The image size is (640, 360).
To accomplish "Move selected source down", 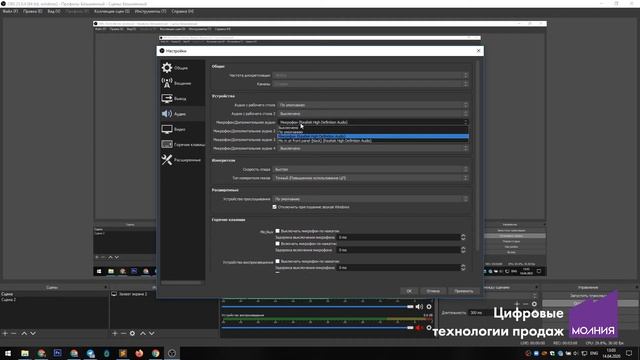I will (152, 333).
